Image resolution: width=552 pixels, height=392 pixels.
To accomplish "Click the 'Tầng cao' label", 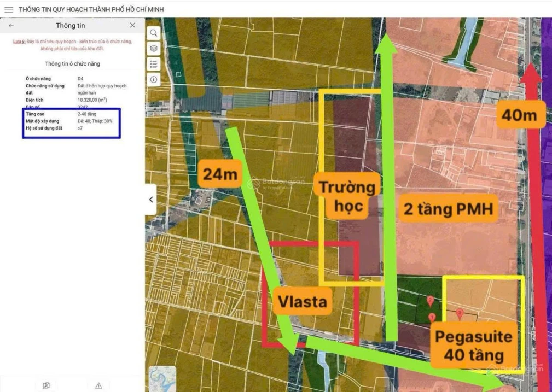I will pyautogui.click(x=35, y=114).
